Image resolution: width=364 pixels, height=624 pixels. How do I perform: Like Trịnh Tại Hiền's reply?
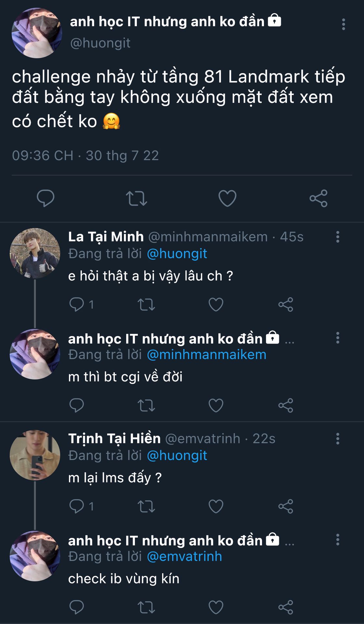216,506
